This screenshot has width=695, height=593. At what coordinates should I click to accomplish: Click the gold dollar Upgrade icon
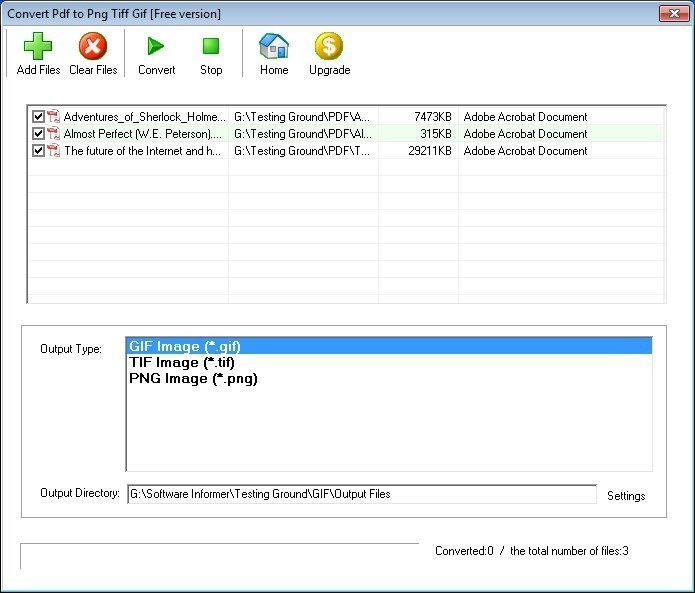tap(329, 47)
